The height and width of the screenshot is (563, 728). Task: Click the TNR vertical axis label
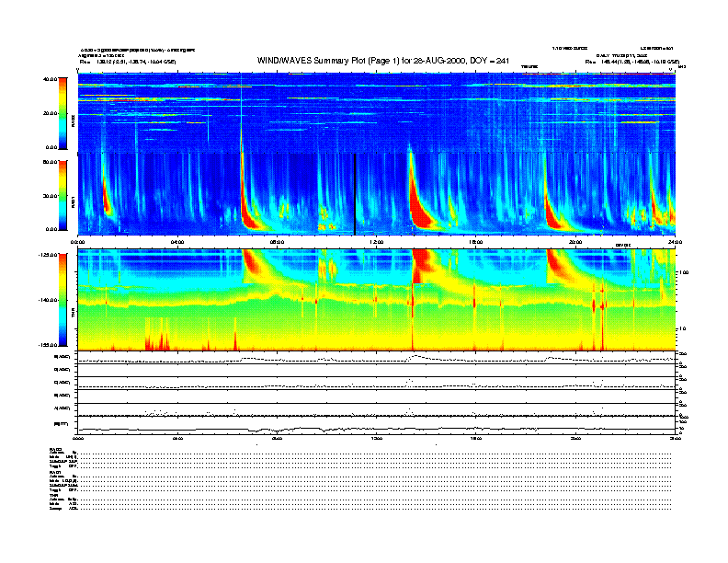click(74, 314)
